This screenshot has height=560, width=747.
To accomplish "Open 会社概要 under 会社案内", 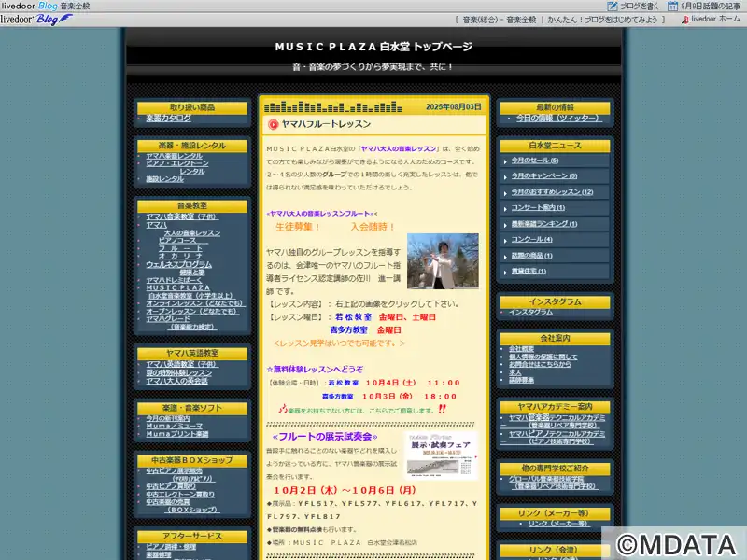I will 521,348.
